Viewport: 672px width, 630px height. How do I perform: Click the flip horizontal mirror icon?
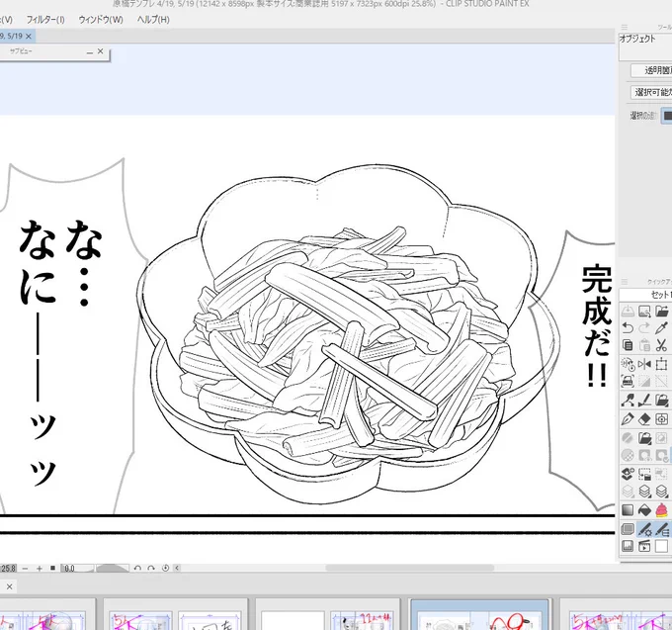(x=644, y=364)
